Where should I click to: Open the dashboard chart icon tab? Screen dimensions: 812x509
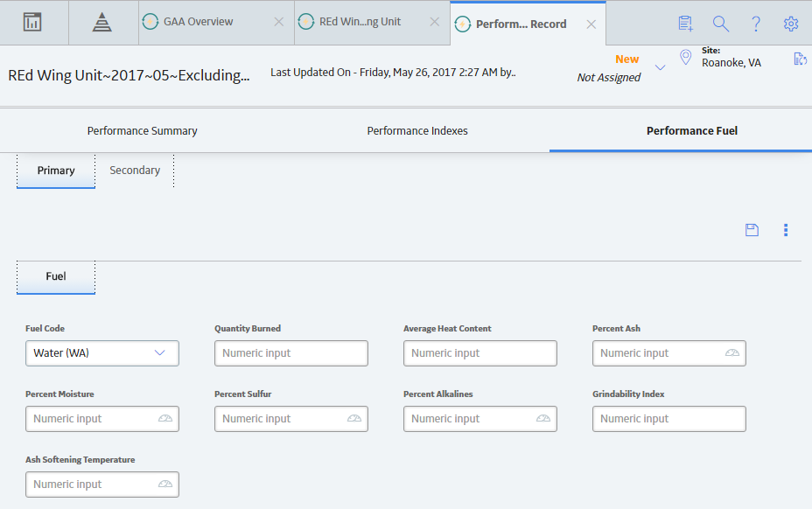[32, 22]
